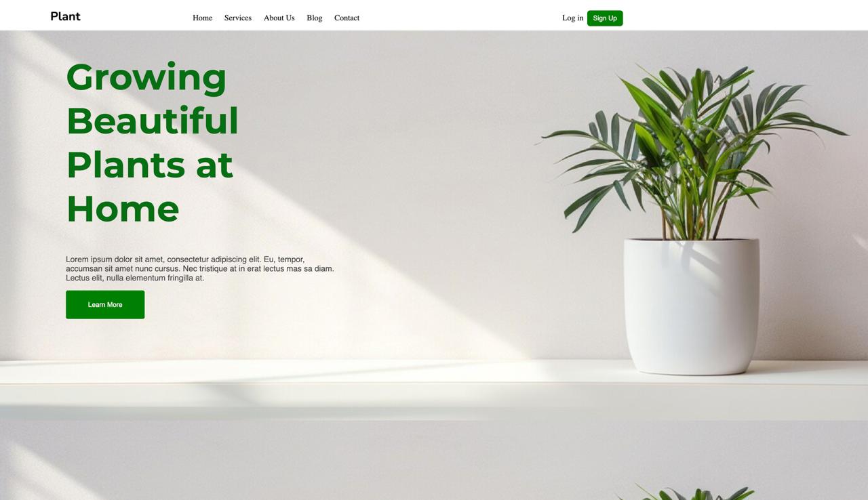Click the word Beautiful in the headline

click(x=153, y=121)
